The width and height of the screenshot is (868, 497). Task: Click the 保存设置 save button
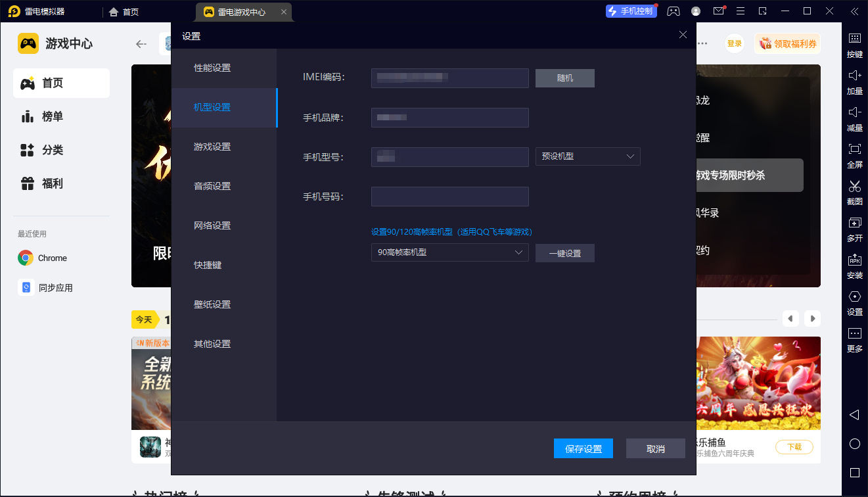point(583,448)
